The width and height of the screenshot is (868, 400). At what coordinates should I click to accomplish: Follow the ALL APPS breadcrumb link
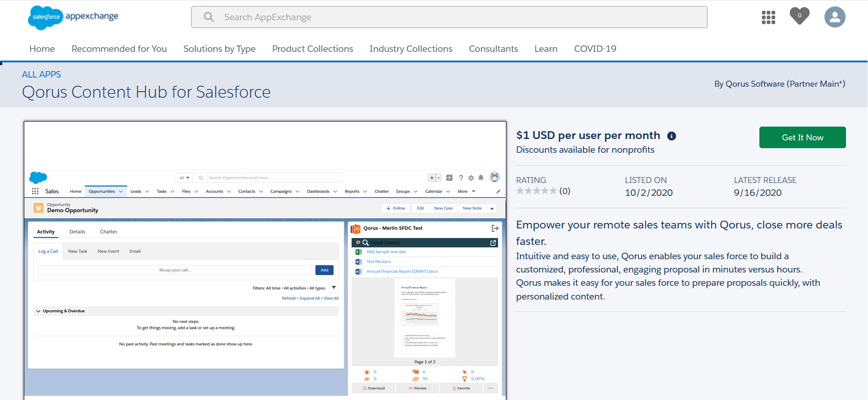pyautogui.click(x=41, y=74)
